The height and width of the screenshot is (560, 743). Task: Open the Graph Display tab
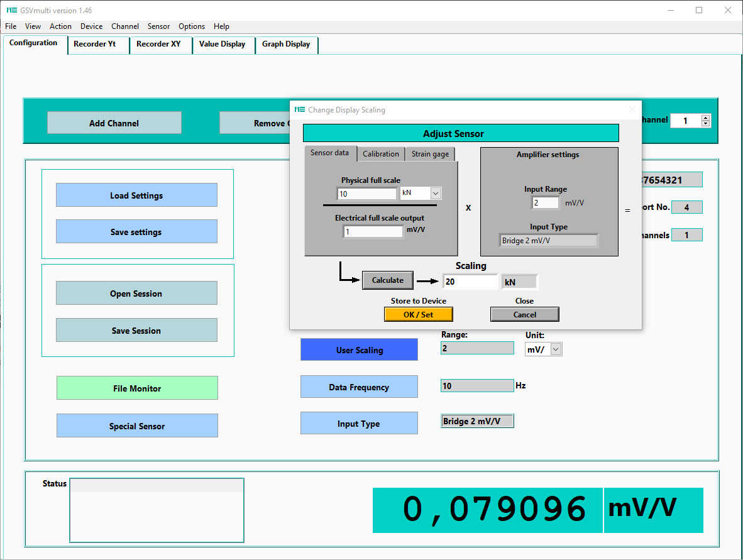(x=286, y=44)
